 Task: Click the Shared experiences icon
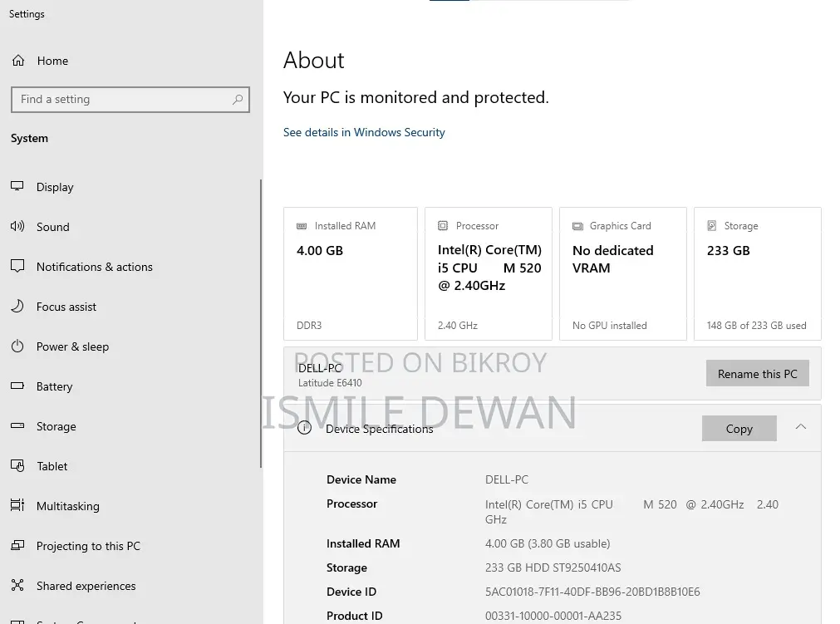[x=17, y=585]
